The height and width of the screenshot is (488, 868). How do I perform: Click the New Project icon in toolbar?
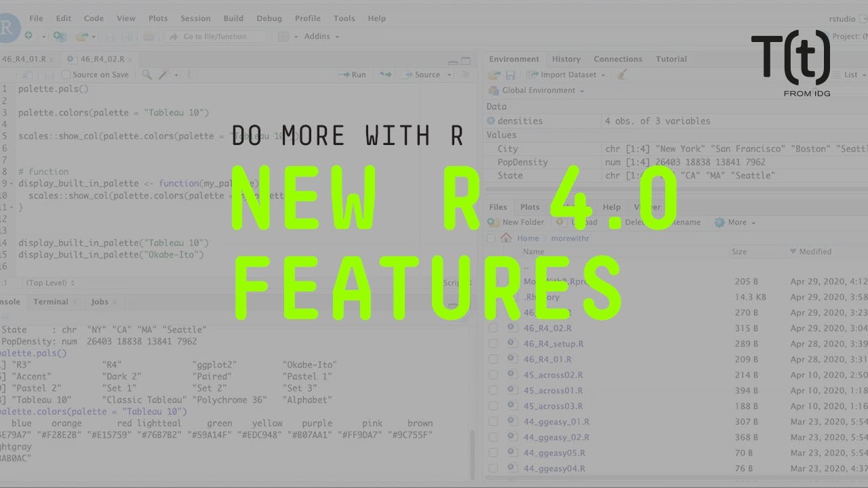tap(59, 36)
